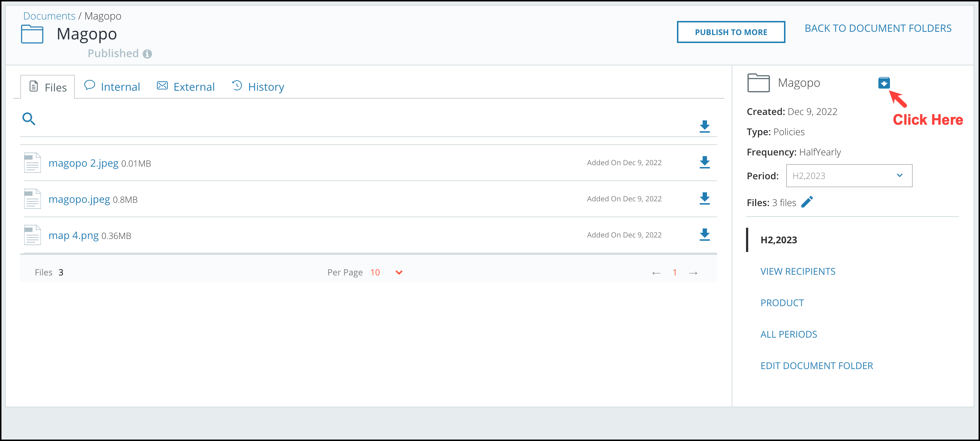Screen dimensions: 980x441
Task: Click the 'Frequency: HalfYearly' text
Action: pos(794,152)
